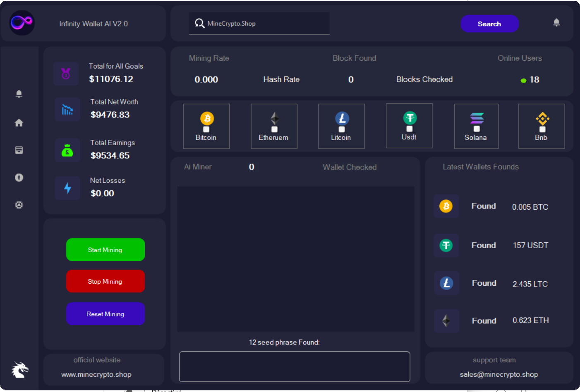This screenshot has width=580, height=392.
Task: Click the dragon icon at sidebar bottom
Action: 19,370
